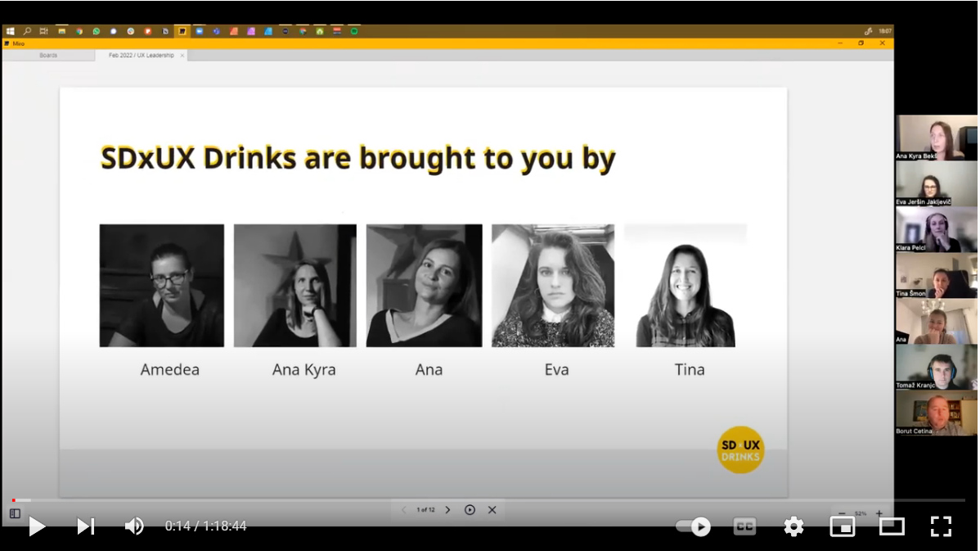Open Windows taskbar search
980x551 pixels.
27,30
